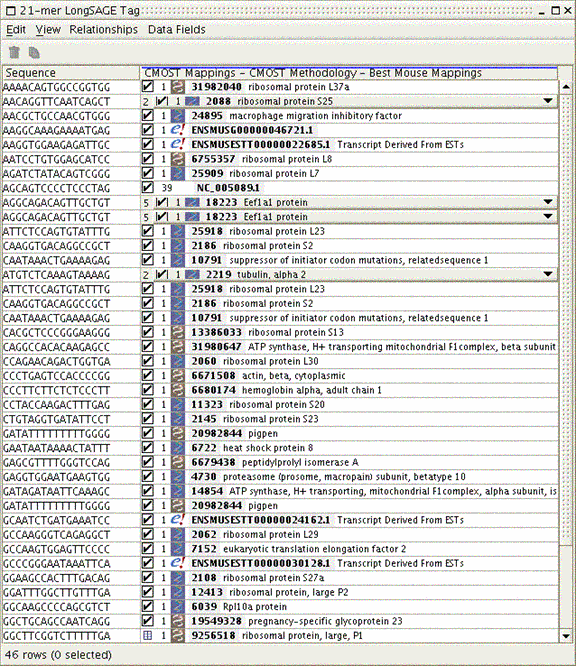576x666 pixels.
Task: Click the brown icon next to 31982040
Action: click(178, 87)
